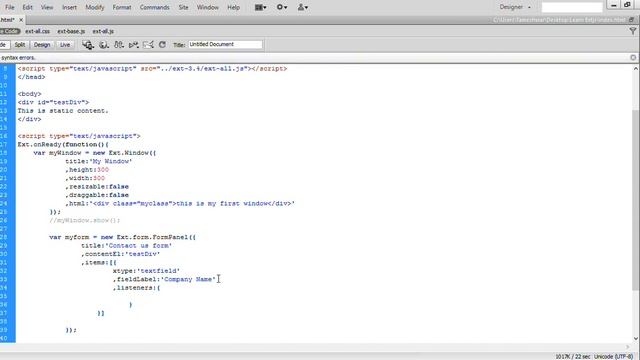Switch to Code view
This screenshot has height=360, width=640.
(3, 45)
